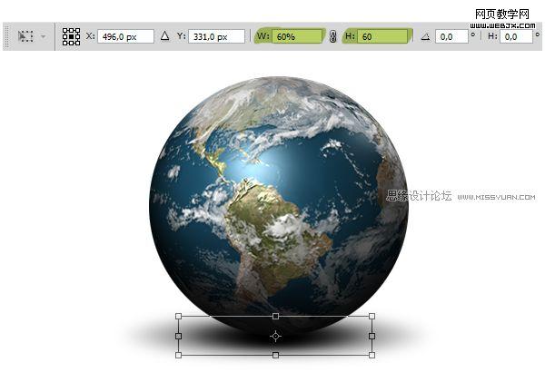Viewport: 545px width, 392px height.
Task: Click the Free Transform tool preset icon
Action: (x=25, y=36)
